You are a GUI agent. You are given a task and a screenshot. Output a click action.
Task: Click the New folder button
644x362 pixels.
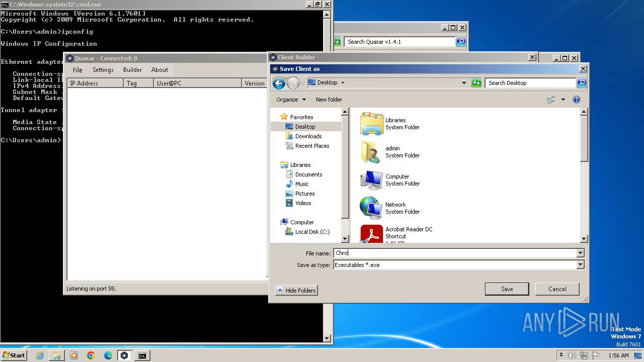[x=329, y=100]
